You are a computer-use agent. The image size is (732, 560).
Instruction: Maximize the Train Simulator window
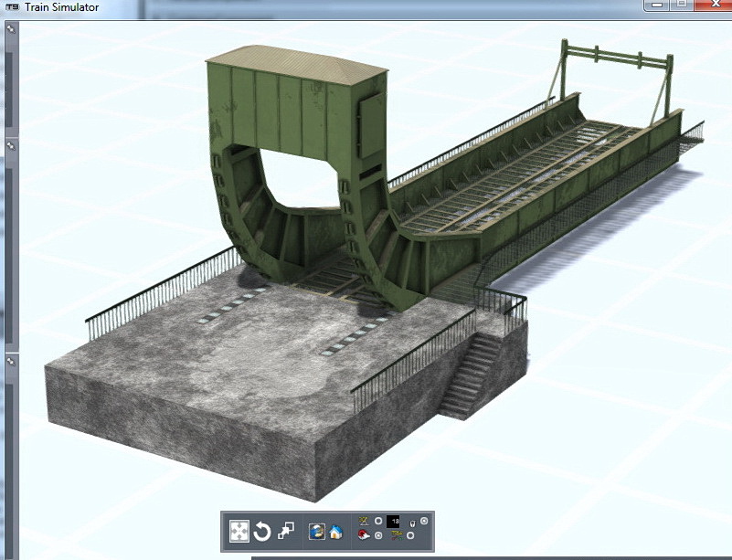pos(683,5)
